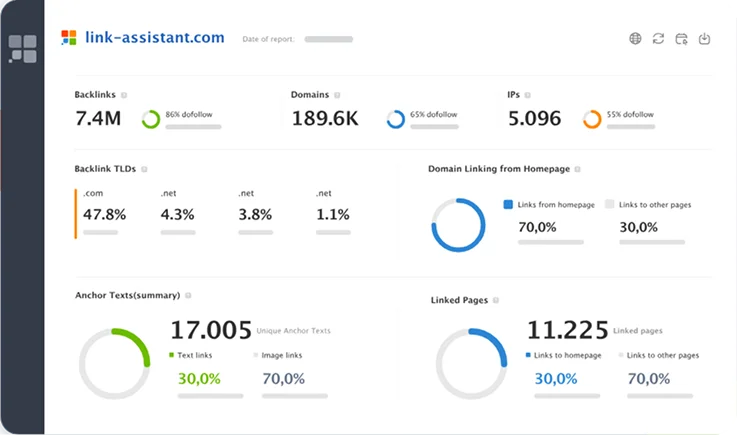
Task: Click the info icon beside Linked Pages
Action: coord(496,300)
